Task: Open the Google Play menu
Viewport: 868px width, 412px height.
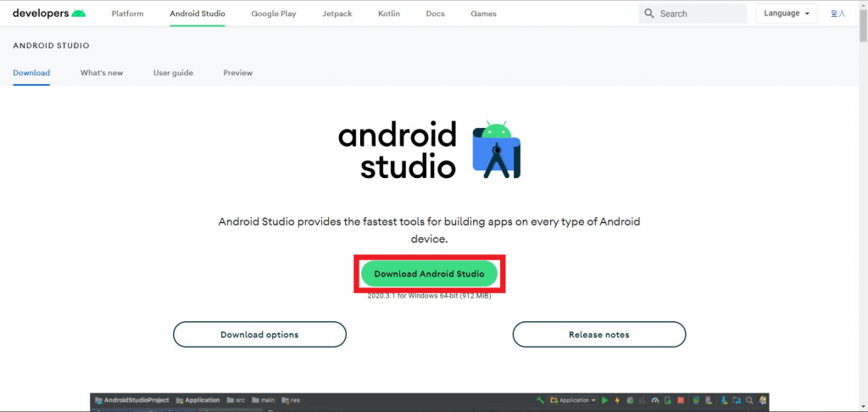Action: pos(274,14)
